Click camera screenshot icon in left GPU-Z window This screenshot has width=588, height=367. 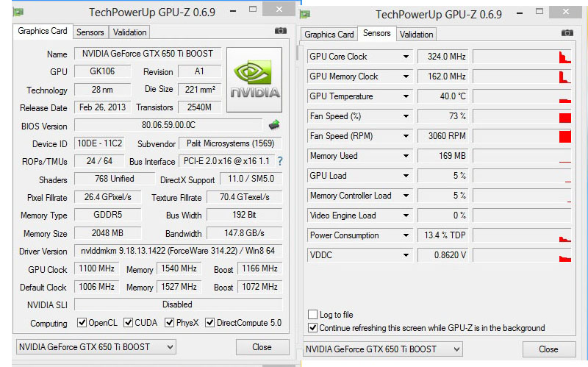pyautogui.click(x=281, y=31)
